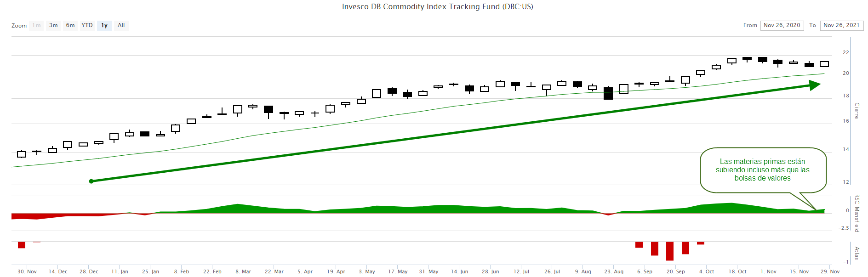Click the Cierre axis label

pyautogui.click(x=857, y=111)
